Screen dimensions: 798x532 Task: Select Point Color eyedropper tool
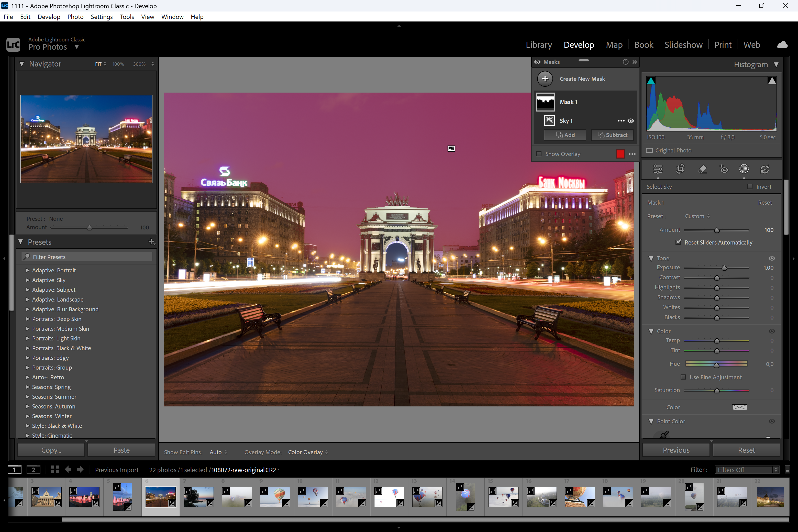tap(663, 435)
